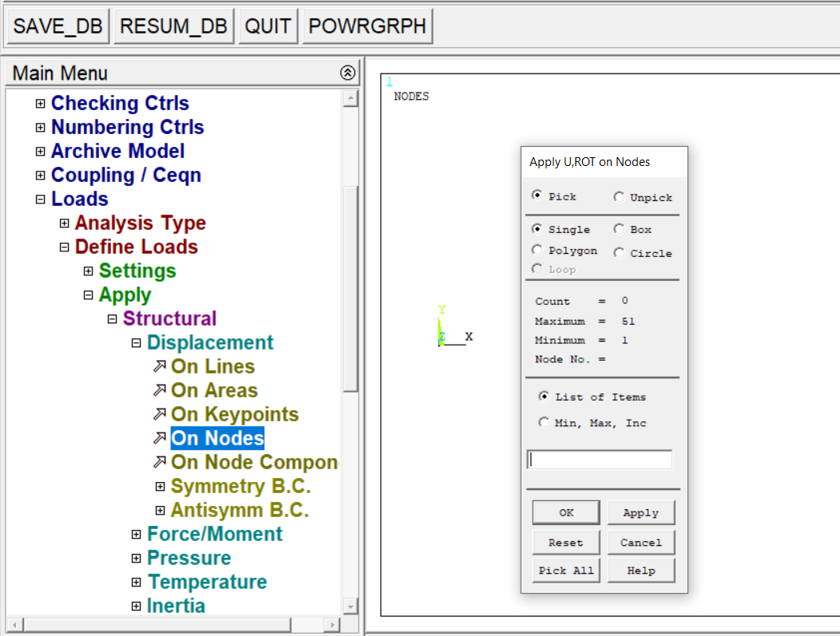This screenshot has width=840, height=636.
Task: Select Min, Max, Inc radio option
Action: pyautogui.click(x=544, y=422)
